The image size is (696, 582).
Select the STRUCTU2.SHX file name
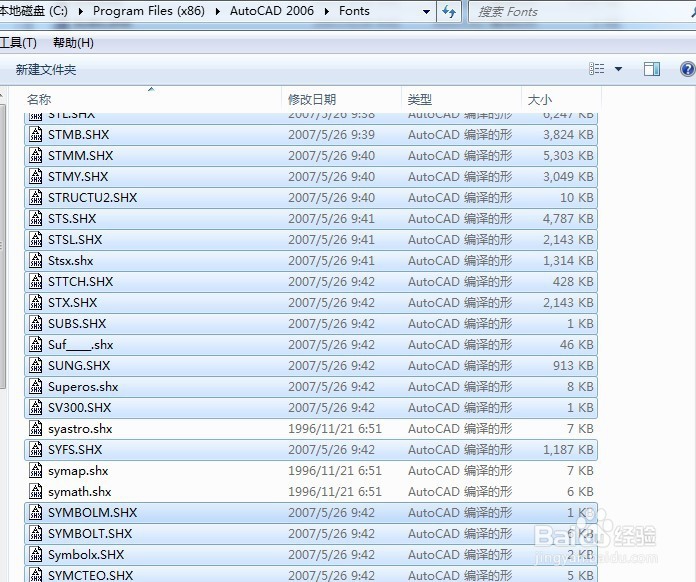tap(92, 198)
